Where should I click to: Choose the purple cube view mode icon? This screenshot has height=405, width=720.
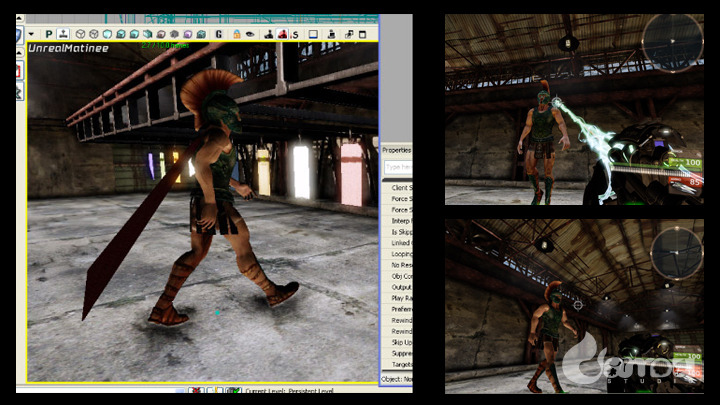[188, 34]
